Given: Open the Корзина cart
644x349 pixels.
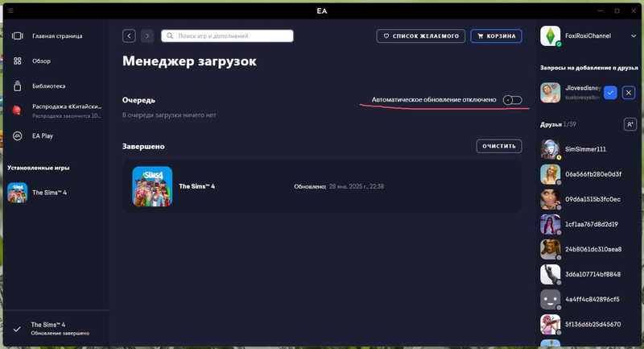Looking at the screenshot, I should click(x=496, y=36).
